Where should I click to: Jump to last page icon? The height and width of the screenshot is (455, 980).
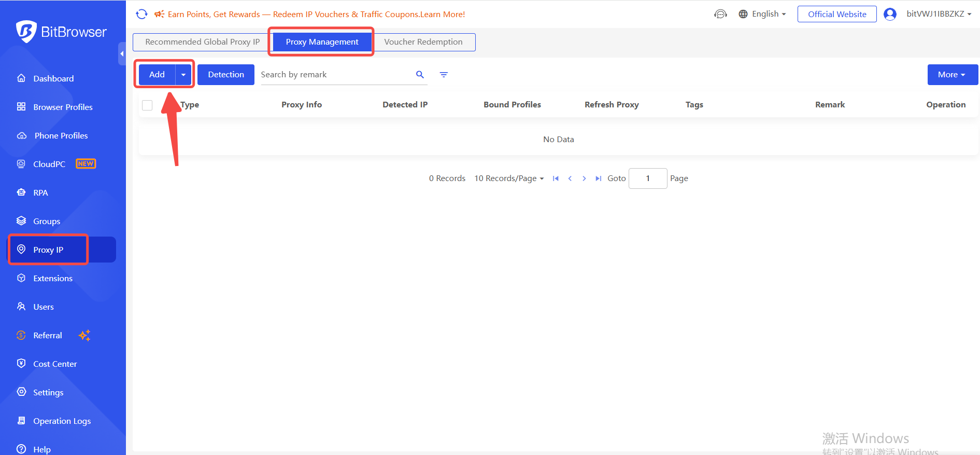tap(598, 178)
